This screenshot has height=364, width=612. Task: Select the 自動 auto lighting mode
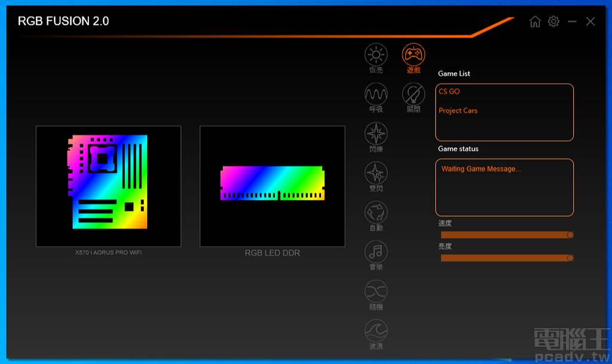[376, 213]
